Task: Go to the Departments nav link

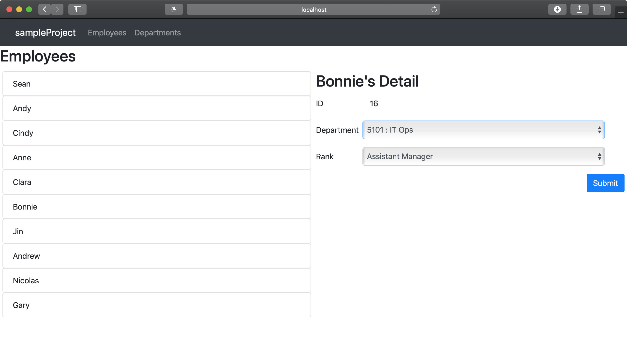Action: 158,33
